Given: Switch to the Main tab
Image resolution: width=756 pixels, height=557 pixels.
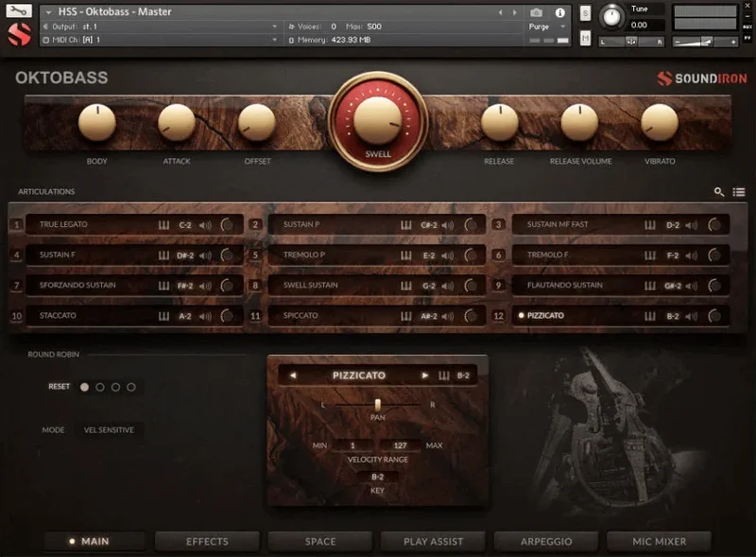Looking at the screenshot, I should click(95, 542).
